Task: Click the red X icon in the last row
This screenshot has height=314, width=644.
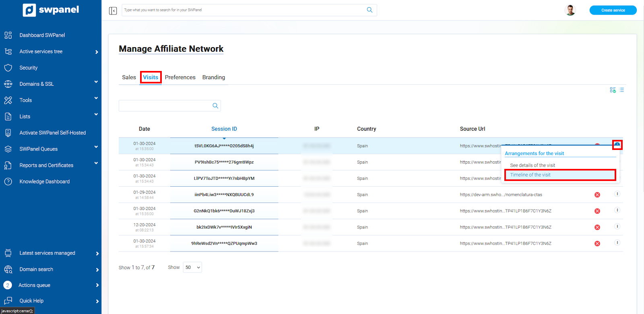Action: pyautogui.click(x=597, y=243)
